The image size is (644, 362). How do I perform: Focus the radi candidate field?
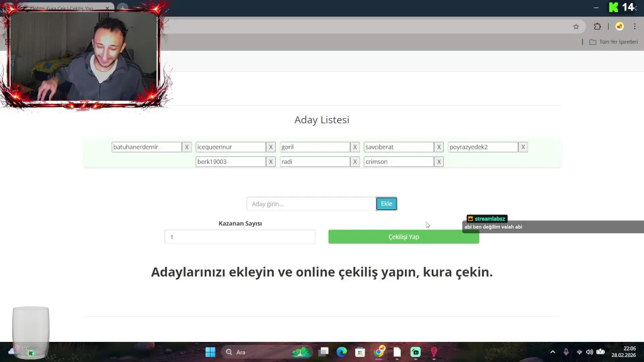314,161
